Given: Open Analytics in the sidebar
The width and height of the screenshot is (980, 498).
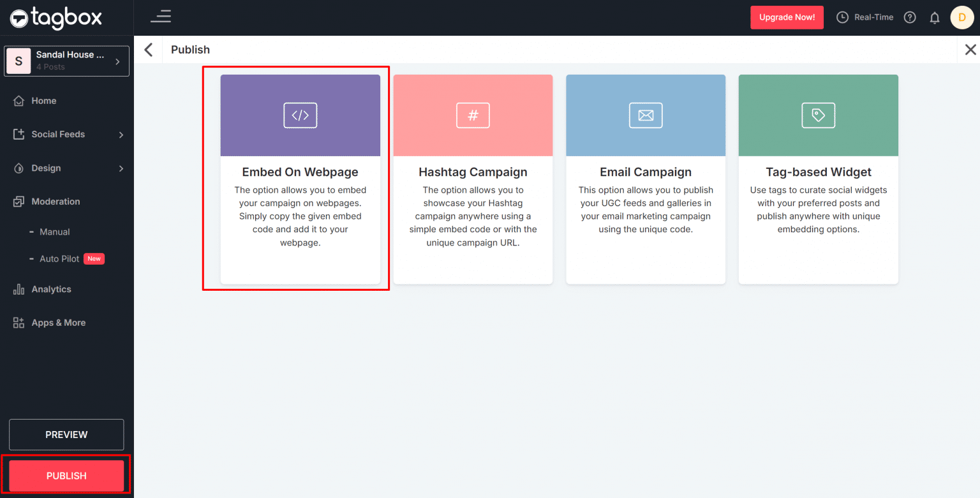Looking at the screenshot, I should click(51, 289).
